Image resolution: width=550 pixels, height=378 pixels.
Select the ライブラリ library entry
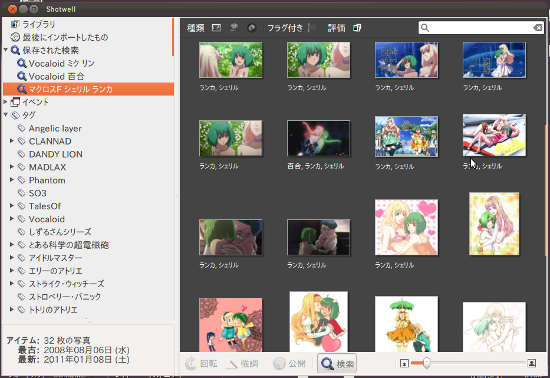(x=88, y=24)
